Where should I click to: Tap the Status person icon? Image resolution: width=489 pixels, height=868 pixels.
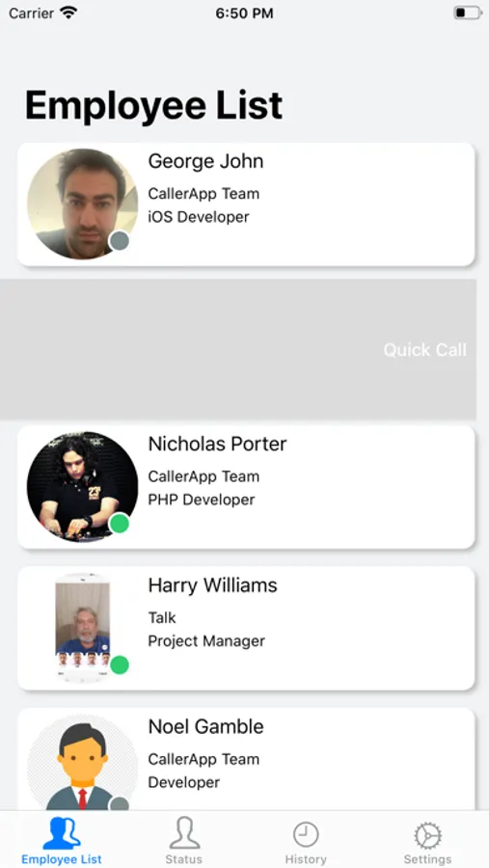184,832
